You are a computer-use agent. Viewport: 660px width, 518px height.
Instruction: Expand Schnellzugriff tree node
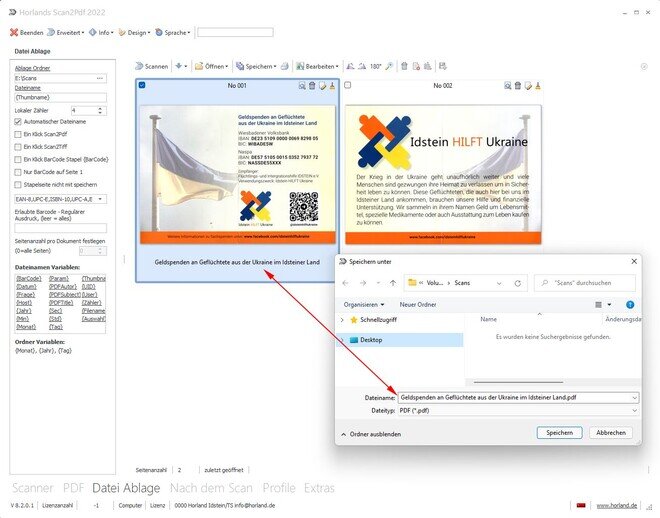342,320
